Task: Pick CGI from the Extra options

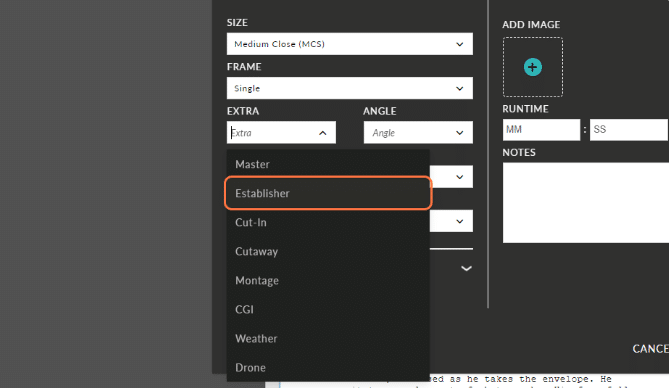Action: pyautogui.click(x=328, y=309)
